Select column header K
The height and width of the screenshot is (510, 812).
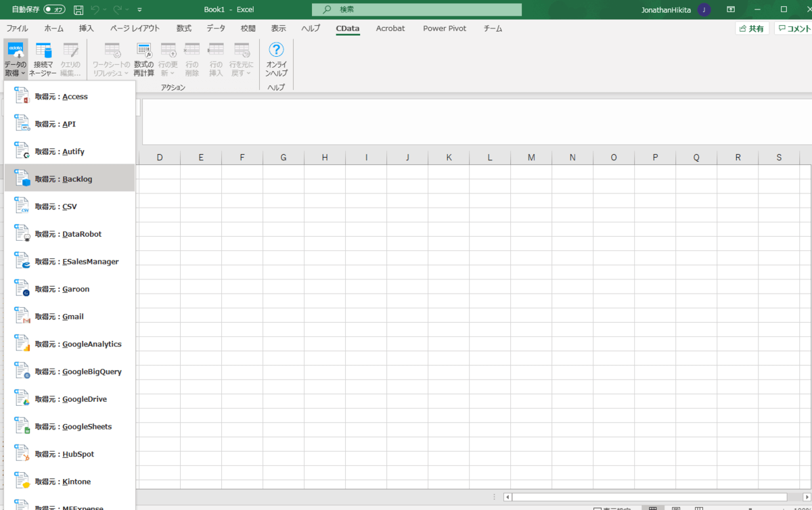(449, 158)
